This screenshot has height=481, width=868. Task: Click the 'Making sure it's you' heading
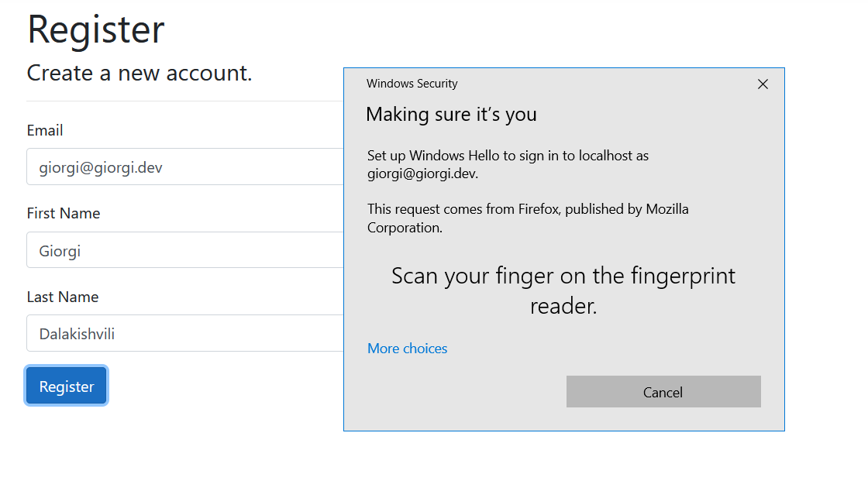(451, 115)
